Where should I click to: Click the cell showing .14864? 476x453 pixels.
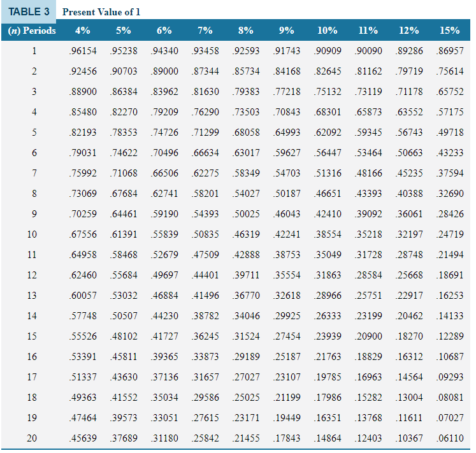328,438
